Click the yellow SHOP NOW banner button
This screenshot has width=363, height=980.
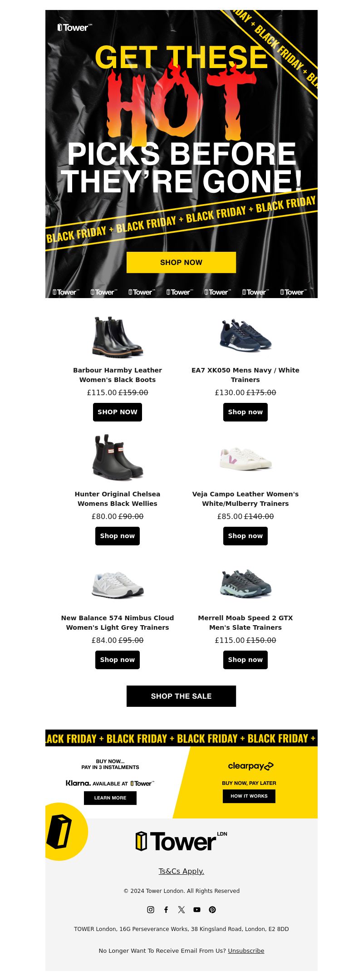tap(181, 262)
